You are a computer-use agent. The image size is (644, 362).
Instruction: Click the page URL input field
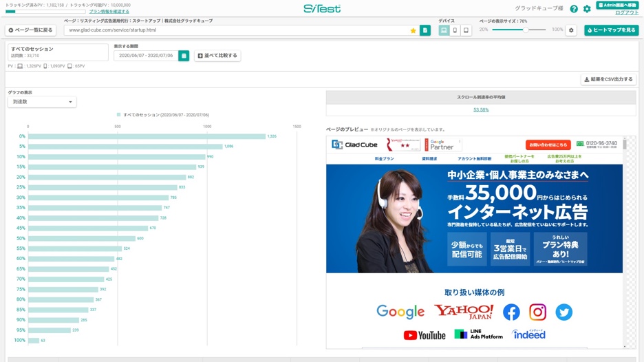click(x=234, y=30)
